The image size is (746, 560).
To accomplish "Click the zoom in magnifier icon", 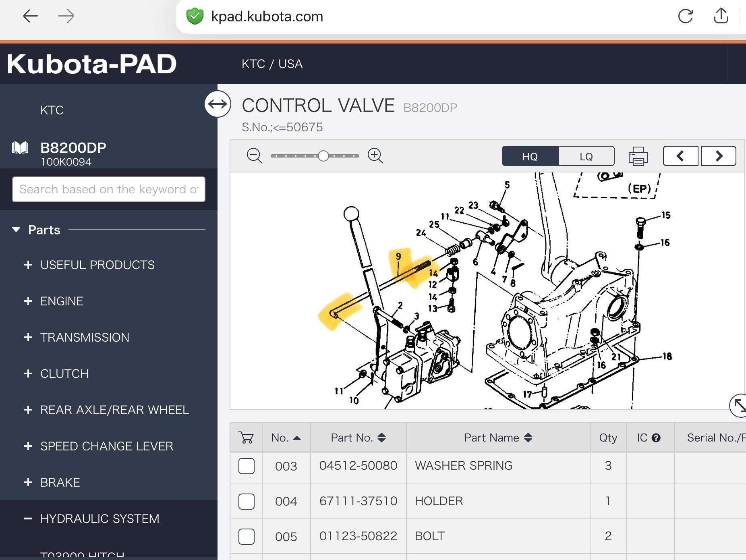I will click(x=375, y=156).
